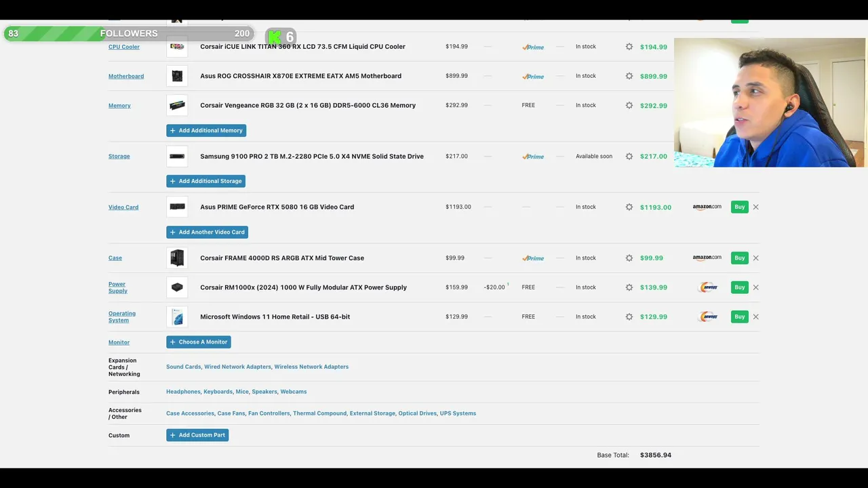Browse Case Fans accessories link
This screenshot has width=868, height=488.
[231, 413]
